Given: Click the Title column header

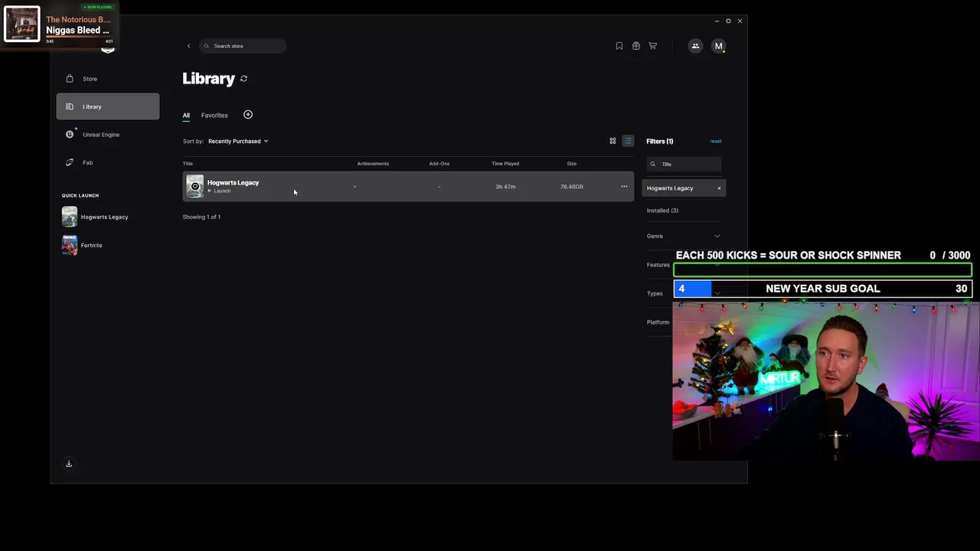Looking at the screenshot, I should [188, 164].
